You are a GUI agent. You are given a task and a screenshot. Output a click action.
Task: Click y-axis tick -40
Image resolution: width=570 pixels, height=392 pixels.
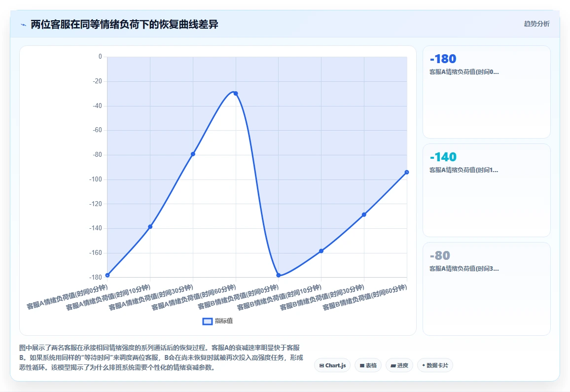coord(98,106)
